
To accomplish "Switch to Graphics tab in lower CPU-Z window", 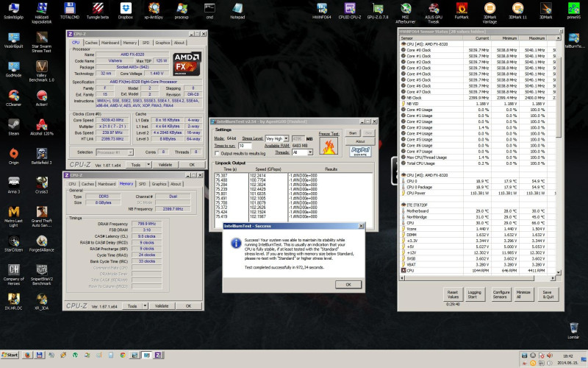I will point(159,184).
